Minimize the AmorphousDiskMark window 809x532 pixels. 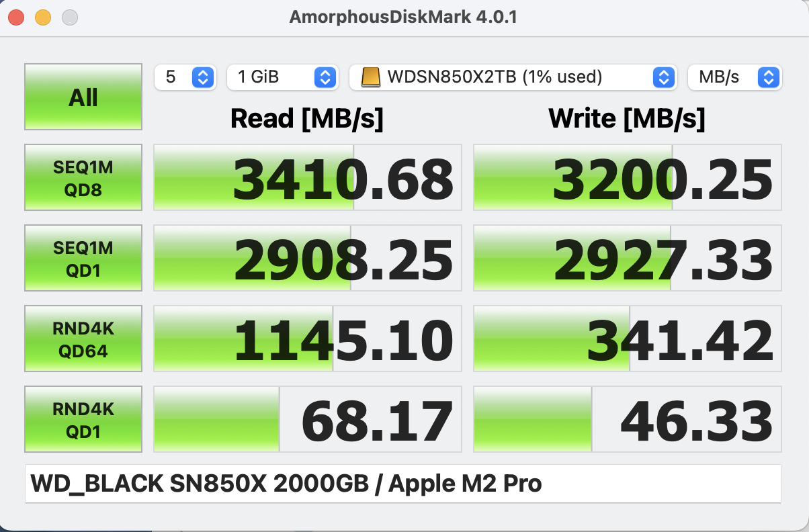(x=43, y=17)
